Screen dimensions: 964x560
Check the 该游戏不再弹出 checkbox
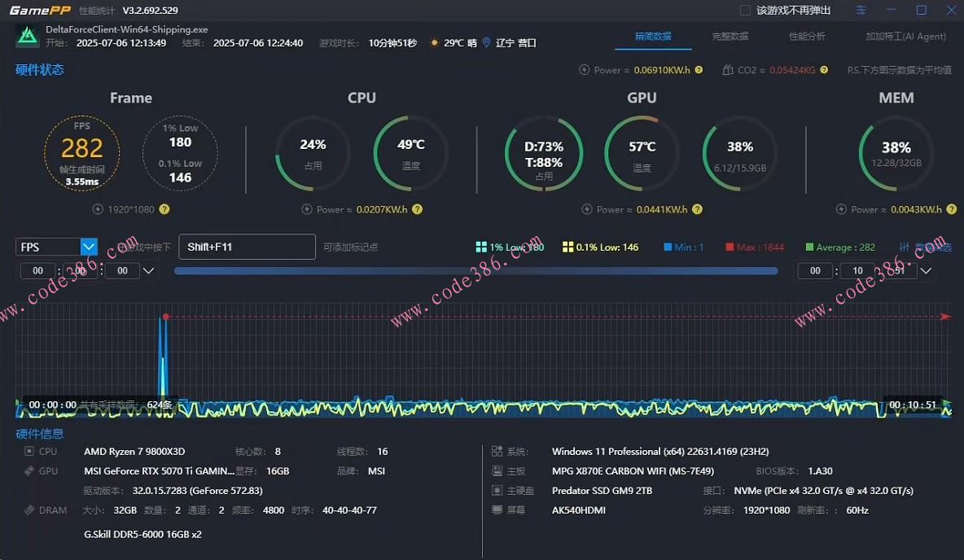(x=745, y=11)
